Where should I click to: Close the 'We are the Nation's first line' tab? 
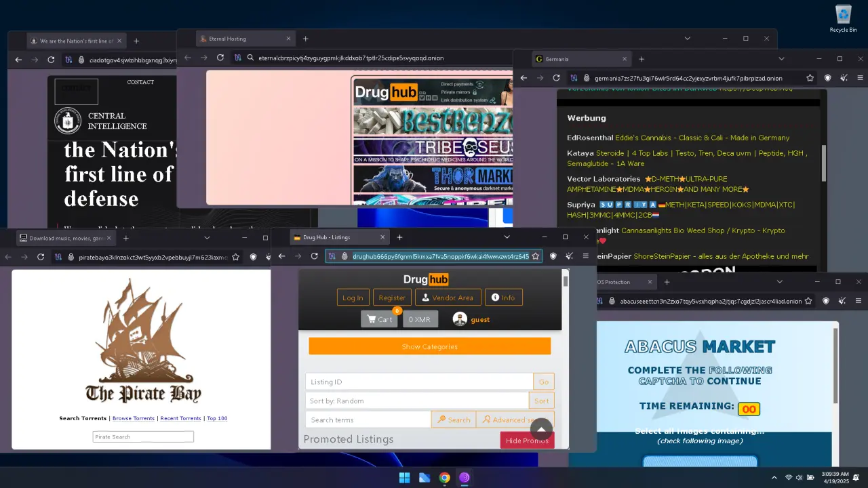coord(119,41)
